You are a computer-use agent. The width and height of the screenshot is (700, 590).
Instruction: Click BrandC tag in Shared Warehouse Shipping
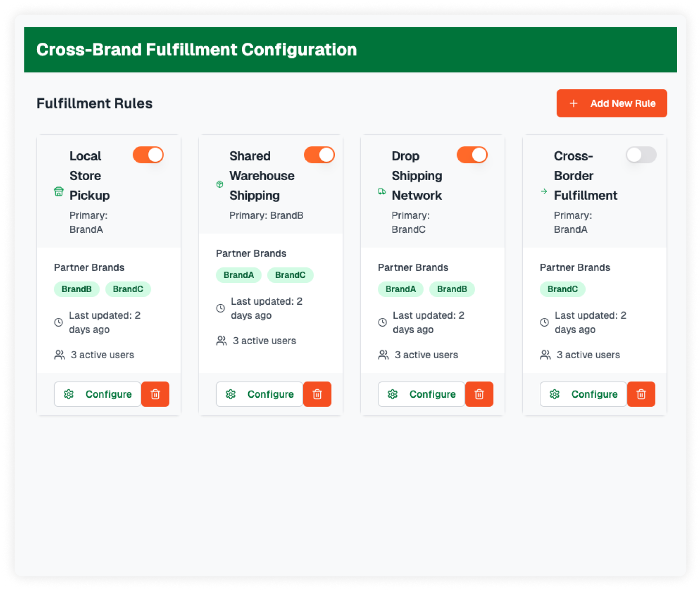pyautogui.click(x=290, y=275)
